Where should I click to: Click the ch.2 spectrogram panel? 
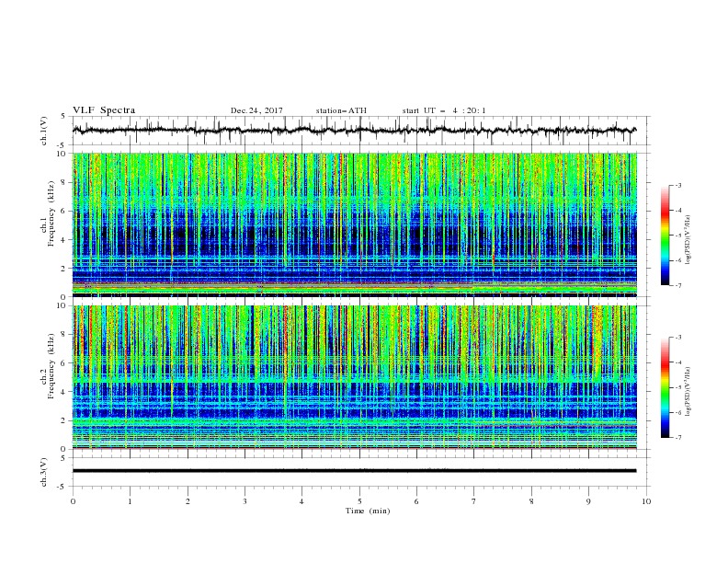tap(355, 377)
